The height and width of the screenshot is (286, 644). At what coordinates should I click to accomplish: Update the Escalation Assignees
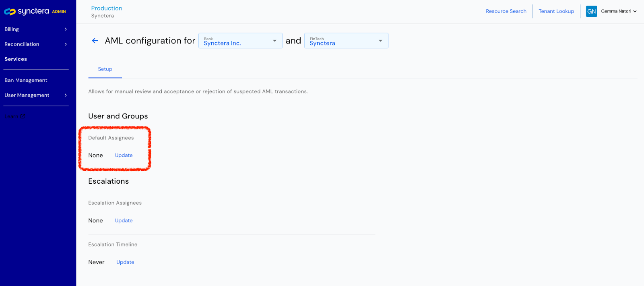point(124,220)
